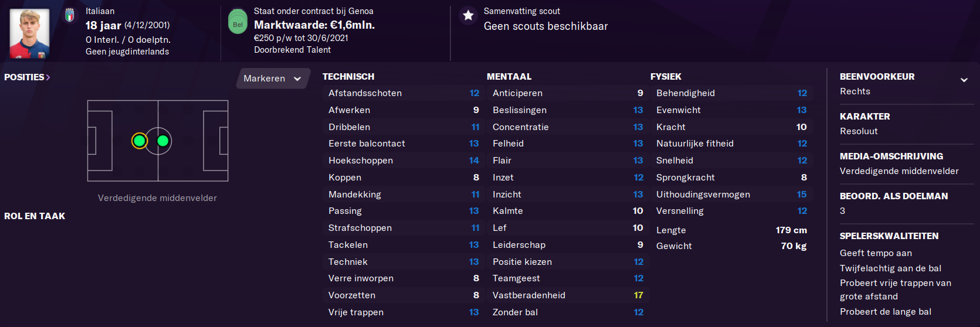Click the ROL EN TAAK heading

tap(35, 216)
